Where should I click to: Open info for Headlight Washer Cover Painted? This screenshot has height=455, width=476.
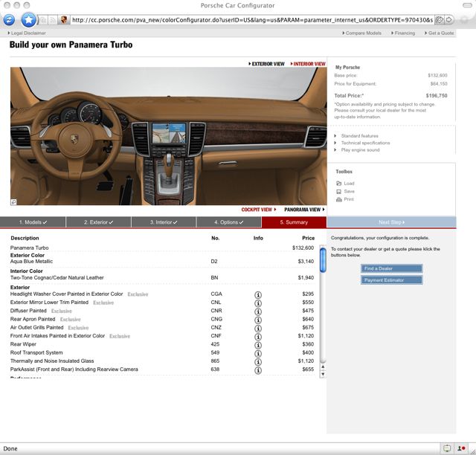click(258, 294)
